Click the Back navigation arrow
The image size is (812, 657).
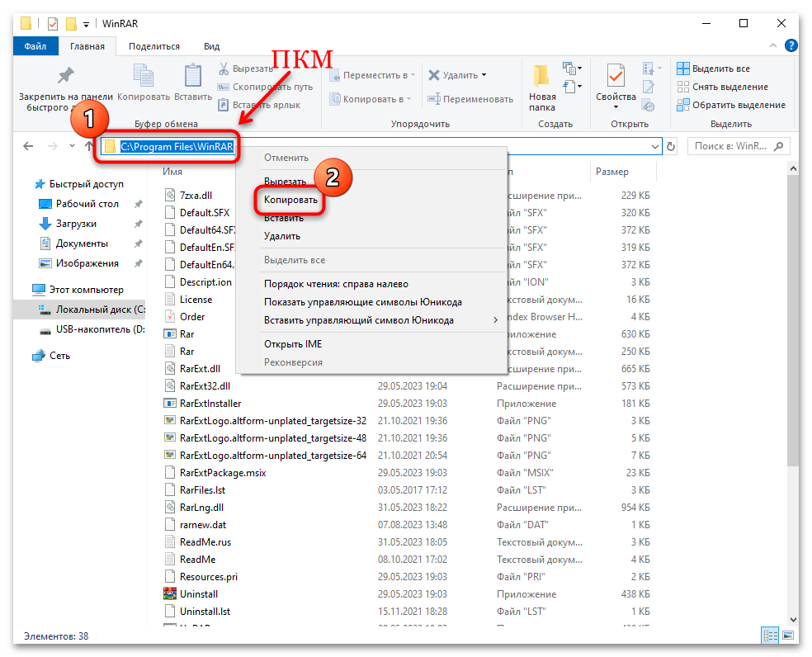click(27, 146)
